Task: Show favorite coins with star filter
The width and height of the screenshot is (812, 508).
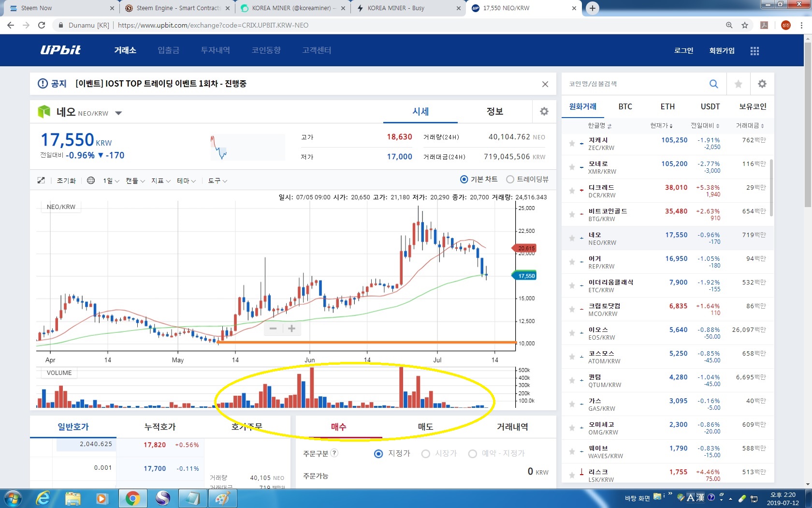Action: pyautogui.click(x=738, y=84)
